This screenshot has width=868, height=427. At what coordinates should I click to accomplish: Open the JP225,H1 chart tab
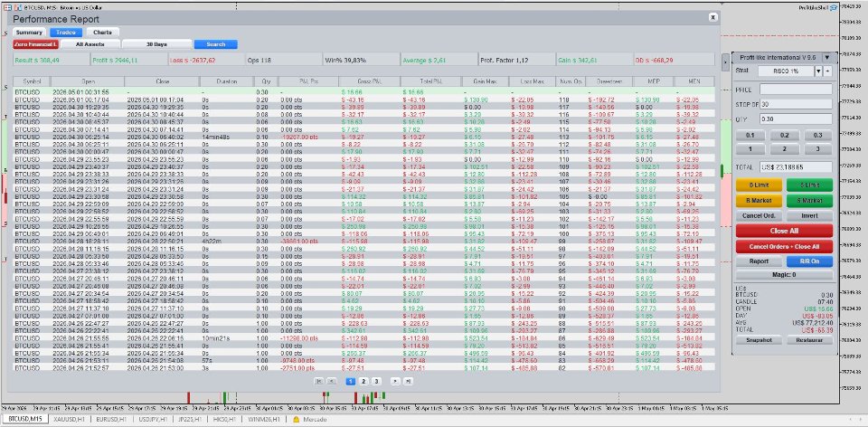tap(191, 419)
